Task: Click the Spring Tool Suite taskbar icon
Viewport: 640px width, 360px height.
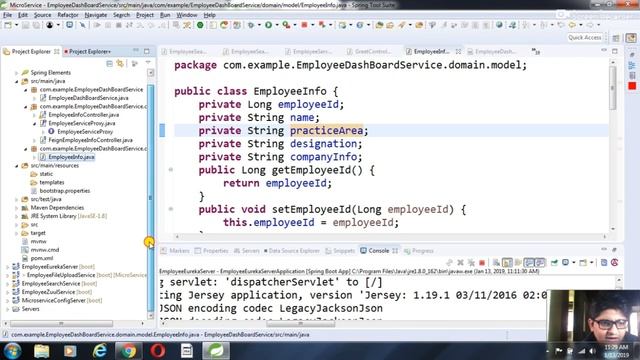Action: click(x=216, y=351)
